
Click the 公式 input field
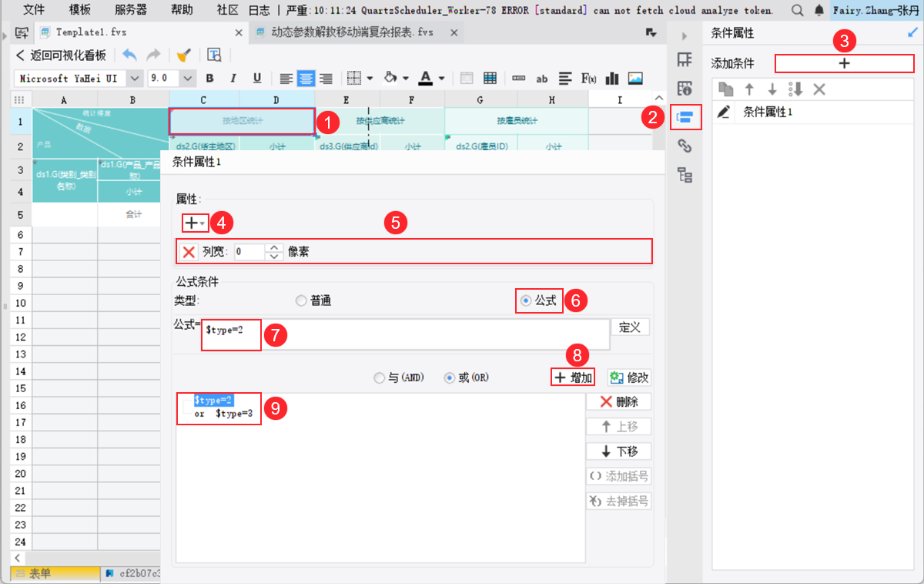point(405,335)
